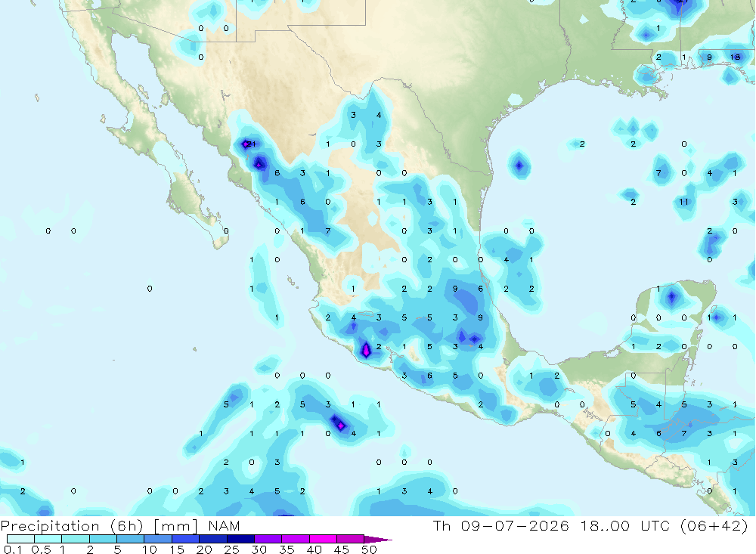Click the 'Precipitation (6h) [mm] NAM' title
The height and width of the screenshot is (554, 756).
(120, 525)
